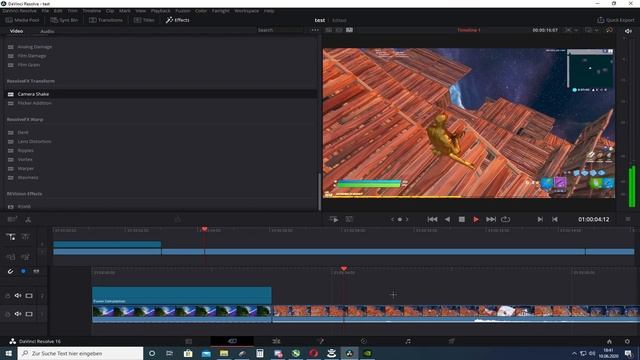Screen dimensions: 640x360
Task: Open the Transitions panel
Action: pos(106,20)
